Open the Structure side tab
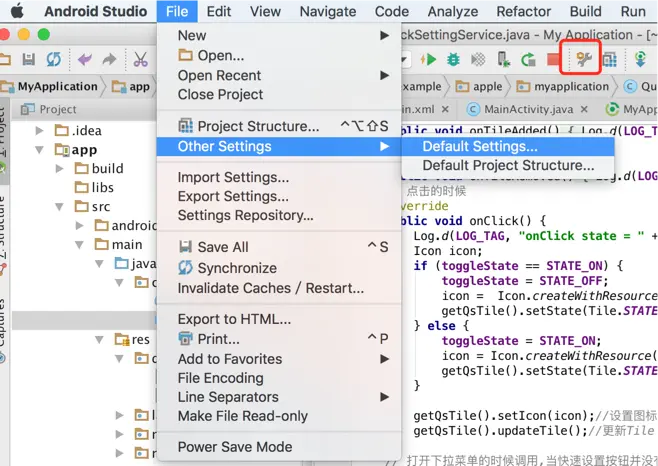This screenshot has width=658, height=466. coord(3,227)
